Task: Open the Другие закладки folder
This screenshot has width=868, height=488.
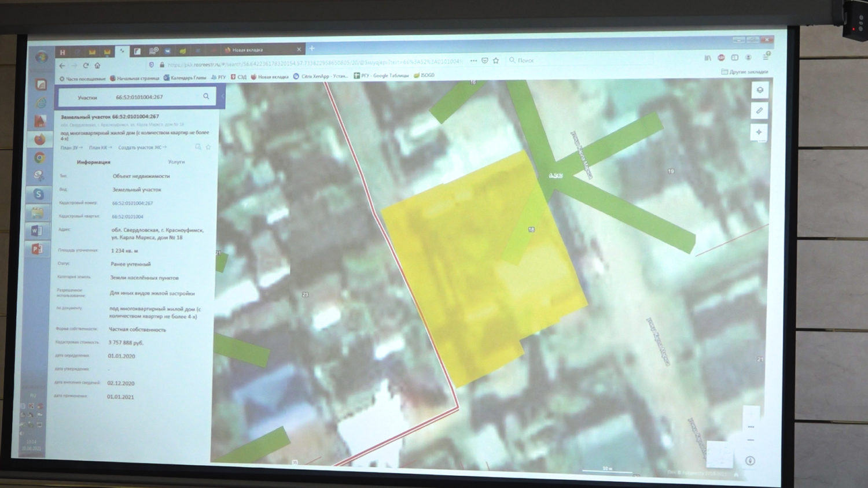Action: pyautogui.click(x=745, y=72)
